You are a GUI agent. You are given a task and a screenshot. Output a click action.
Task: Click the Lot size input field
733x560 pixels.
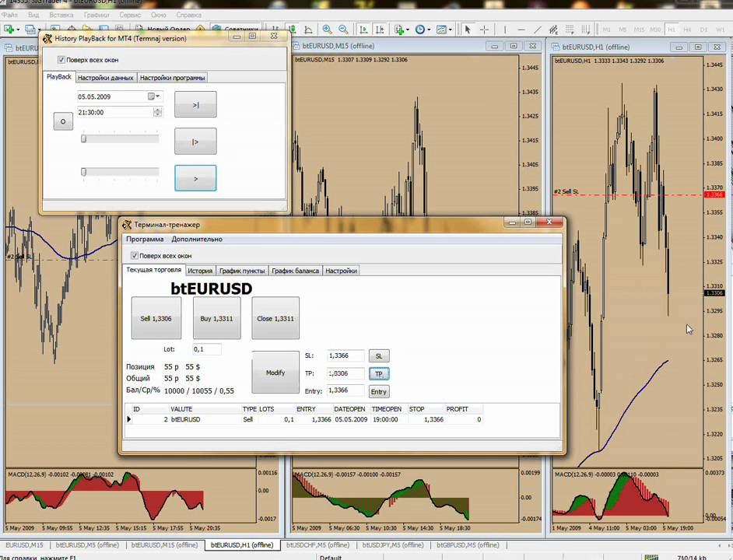pyautogui.click(x=206, y=349)
